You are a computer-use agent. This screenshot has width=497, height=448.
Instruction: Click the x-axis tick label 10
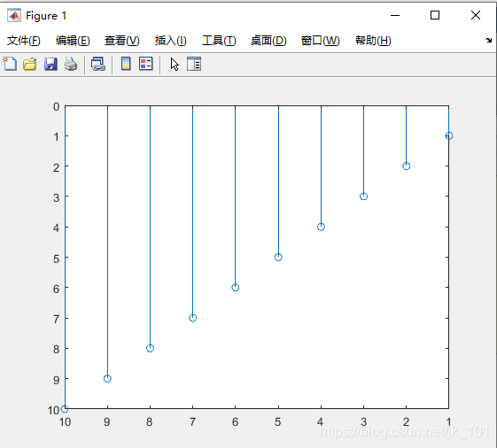point(65,422)
